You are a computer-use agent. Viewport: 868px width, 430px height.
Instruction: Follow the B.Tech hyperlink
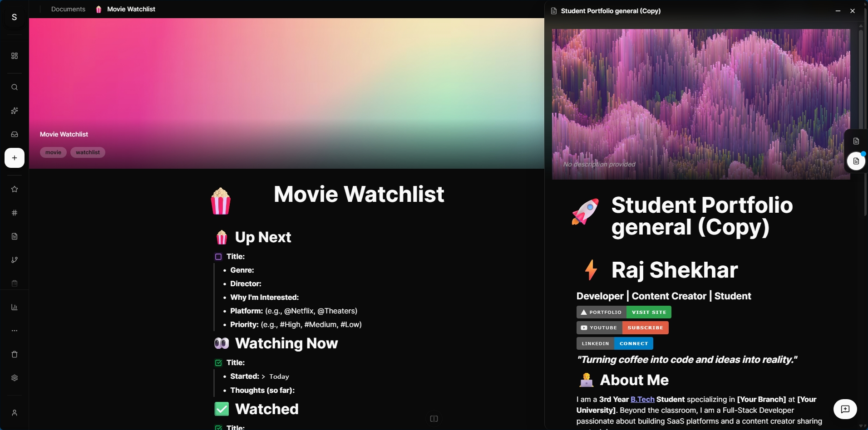tap(642, 399)
